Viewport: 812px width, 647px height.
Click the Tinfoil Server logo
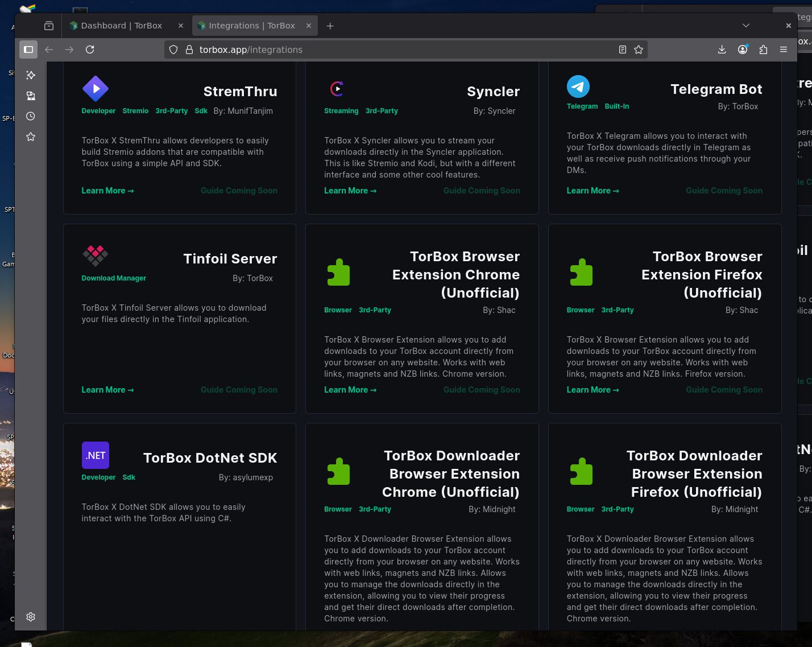[x=95, y=255]
